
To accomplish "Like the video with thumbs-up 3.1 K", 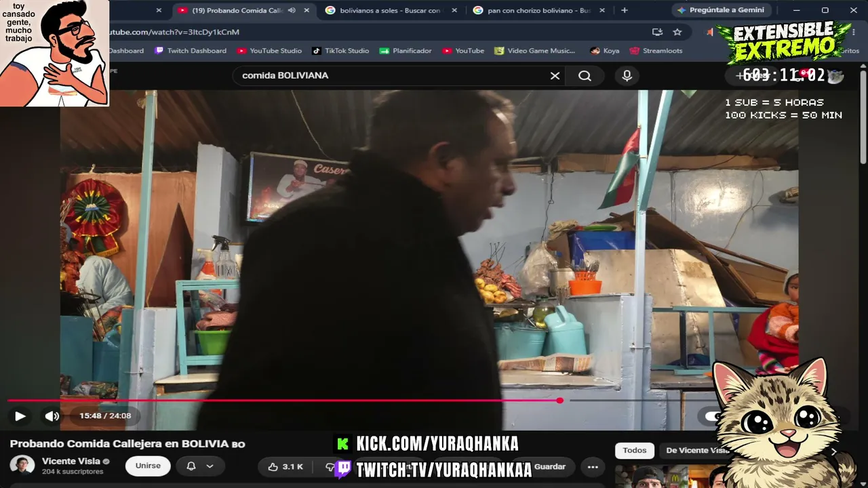I will click(285, 466).
